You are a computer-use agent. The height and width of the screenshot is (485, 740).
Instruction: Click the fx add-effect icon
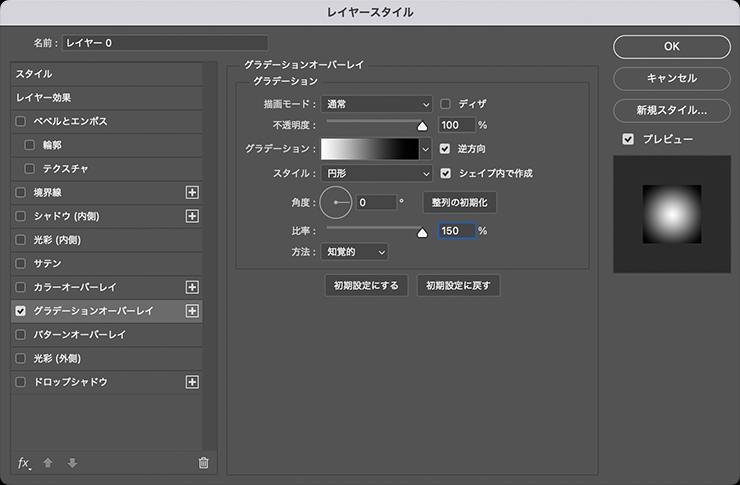[x=24, y=463]
